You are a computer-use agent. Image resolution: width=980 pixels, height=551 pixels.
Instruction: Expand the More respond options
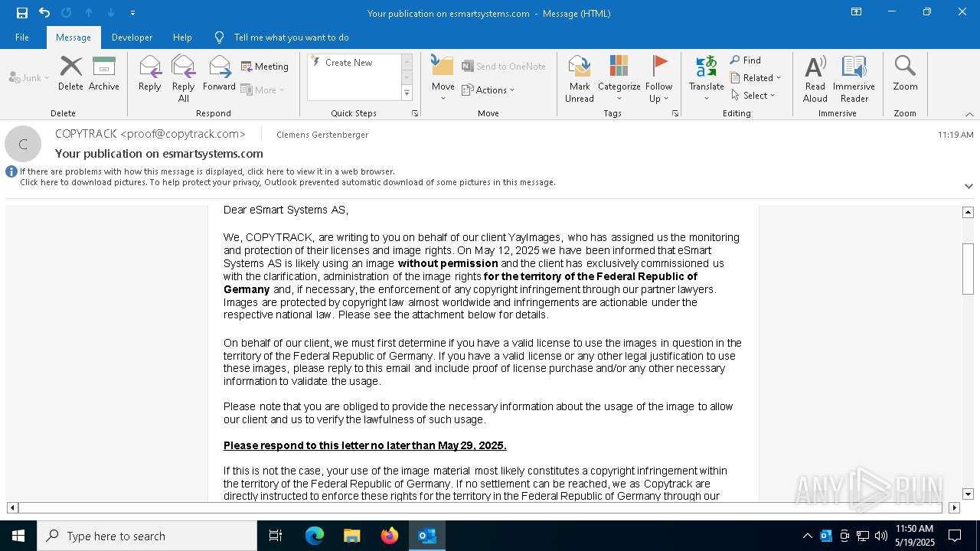click(263, 90)
